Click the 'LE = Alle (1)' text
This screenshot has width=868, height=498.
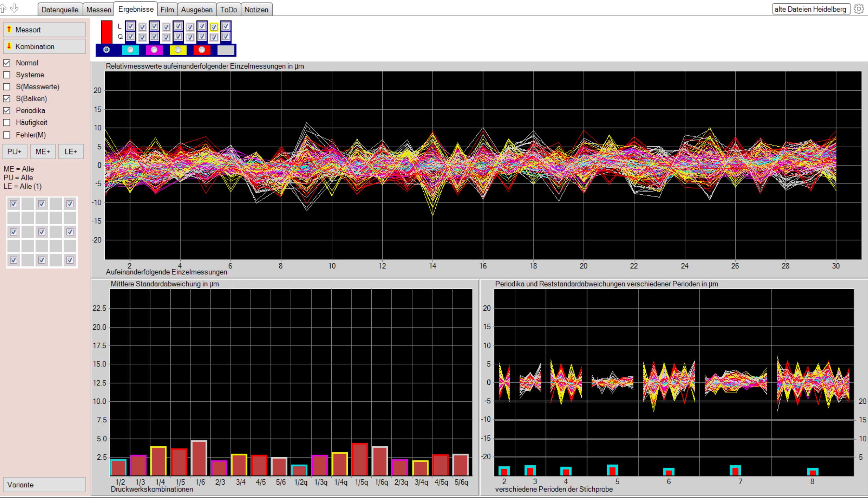pos(22,186)
